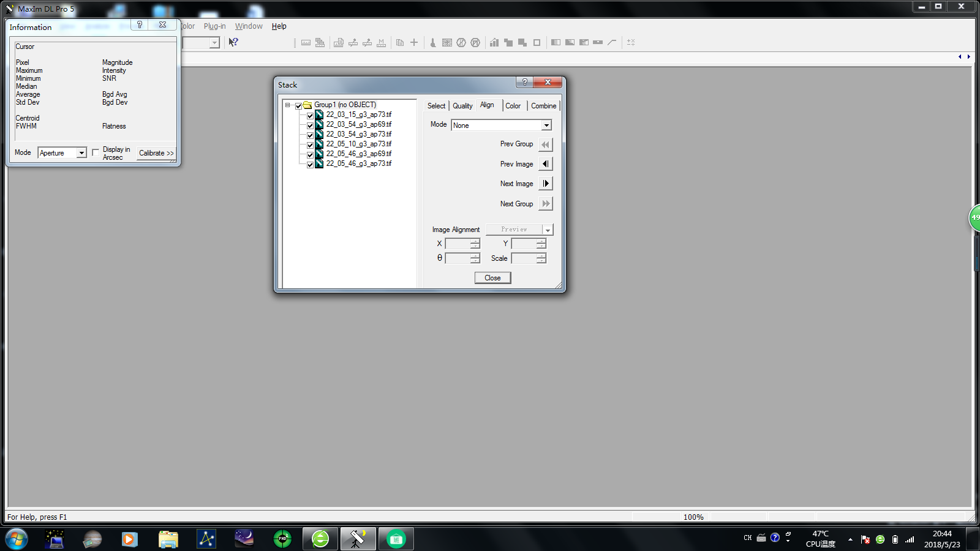Click Prev Image left arrow icon

[546, 164]
